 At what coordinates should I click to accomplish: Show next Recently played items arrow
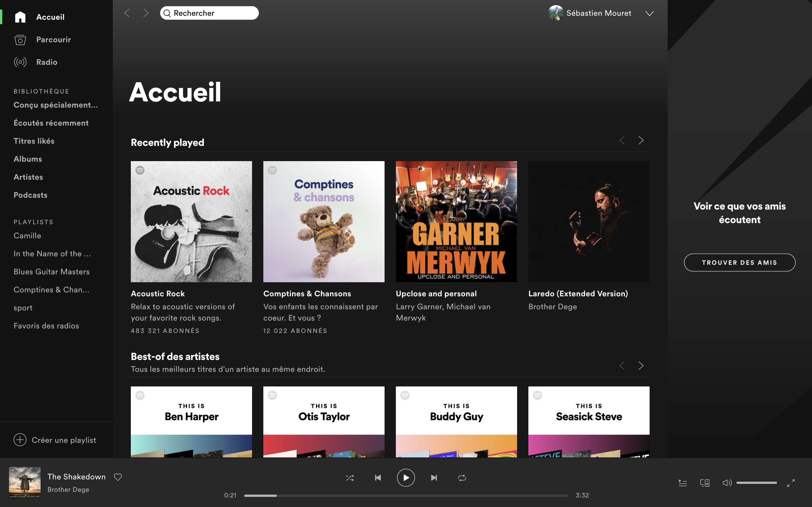click(x=641, y=140)
